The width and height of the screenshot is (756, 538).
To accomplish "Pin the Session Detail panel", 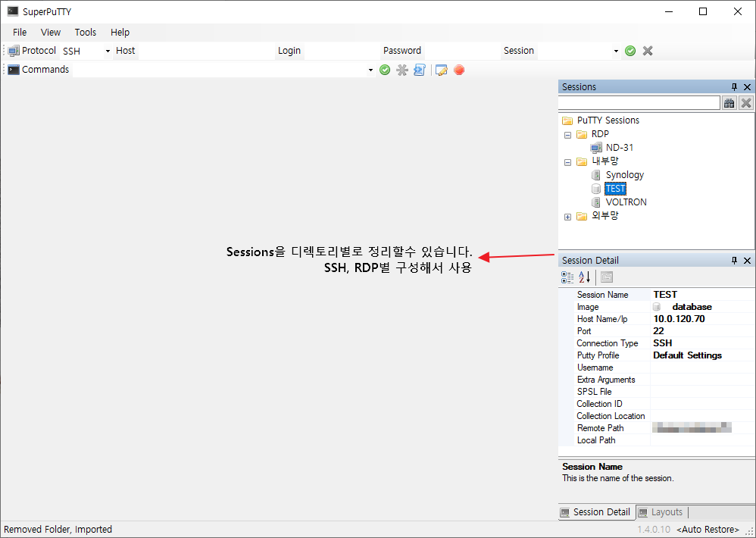I will tap(734, 261).
